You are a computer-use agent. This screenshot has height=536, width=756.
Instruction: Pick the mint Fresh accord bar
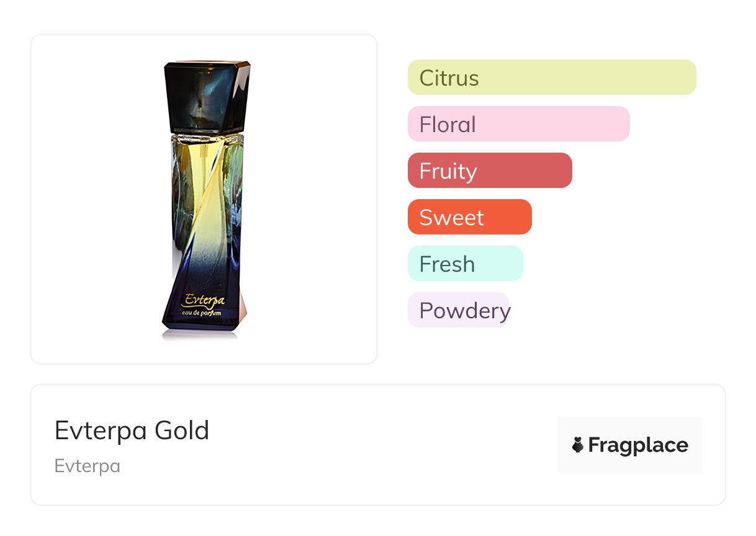(x=465, y=264)
